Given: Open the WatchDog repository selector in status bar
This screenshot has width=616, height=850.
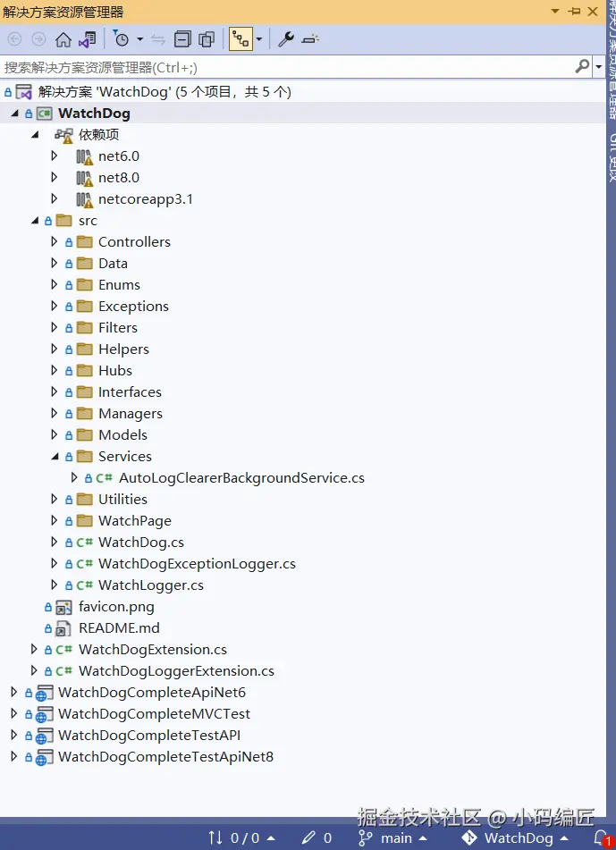Looking at the screenshot, I should point(515,838).
